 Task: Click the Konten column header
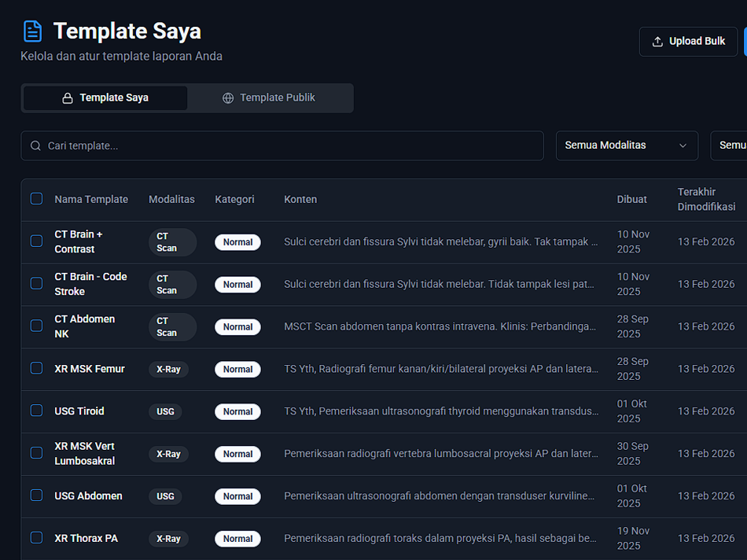(300, 199)
